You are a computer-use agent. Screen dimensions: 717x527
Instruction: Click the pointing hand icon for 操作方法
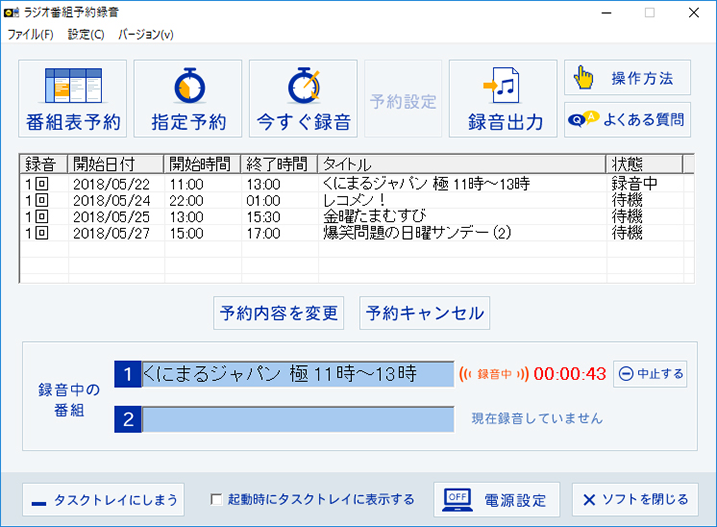[x=583, y=77]
